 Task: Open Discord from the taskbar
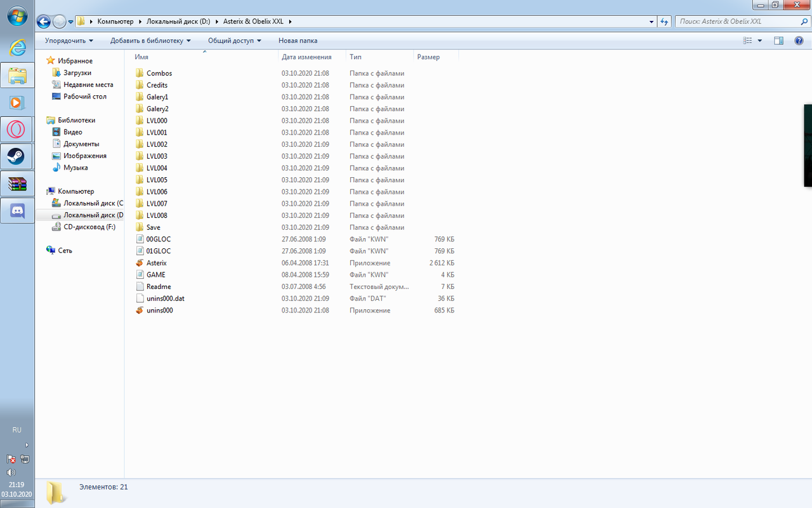17,210
